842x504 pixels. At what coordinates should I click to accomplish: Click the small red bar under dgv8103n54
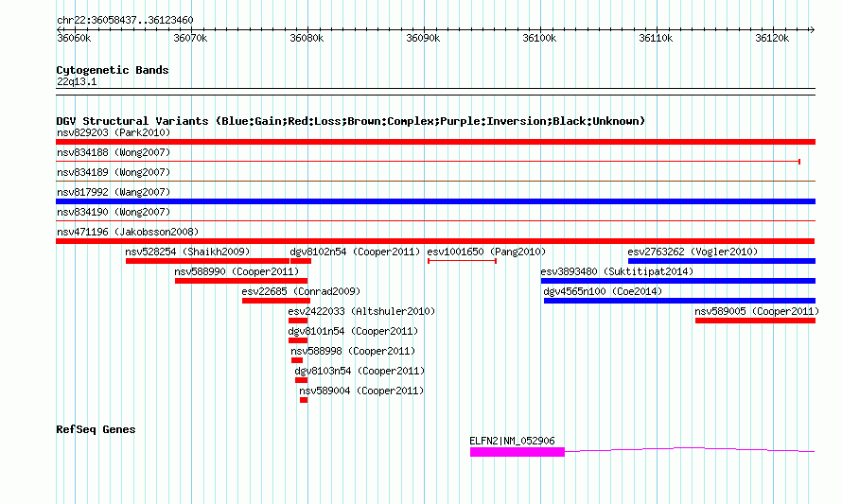pos(301,380)
